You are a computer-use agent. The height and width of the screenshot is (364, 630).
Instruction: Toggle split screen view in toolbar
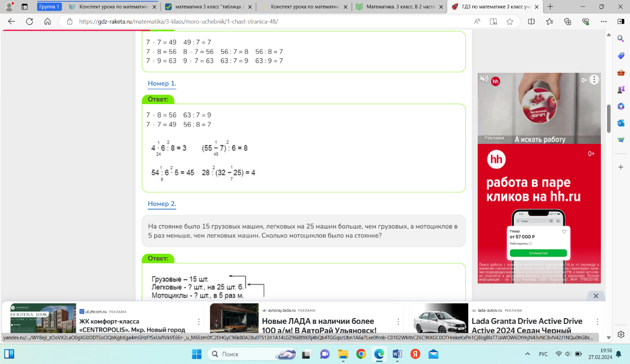point(531,22)
